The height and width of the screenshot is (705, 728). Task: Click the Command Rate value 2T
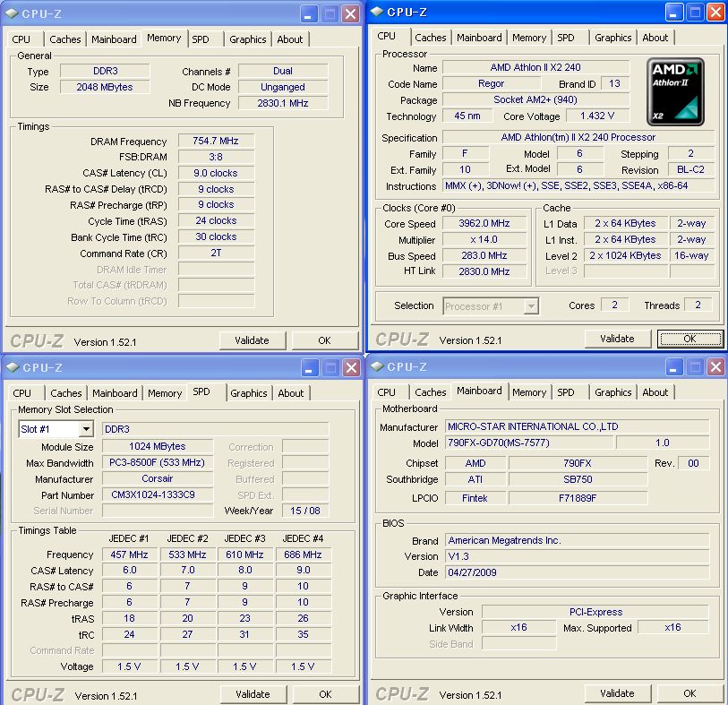click(x=216, y=254)
